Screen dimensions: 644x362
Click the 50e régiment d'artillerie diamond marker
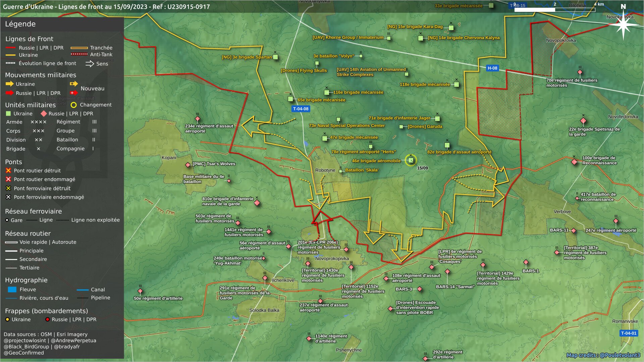pyautogui.click(x=140, y=291)
